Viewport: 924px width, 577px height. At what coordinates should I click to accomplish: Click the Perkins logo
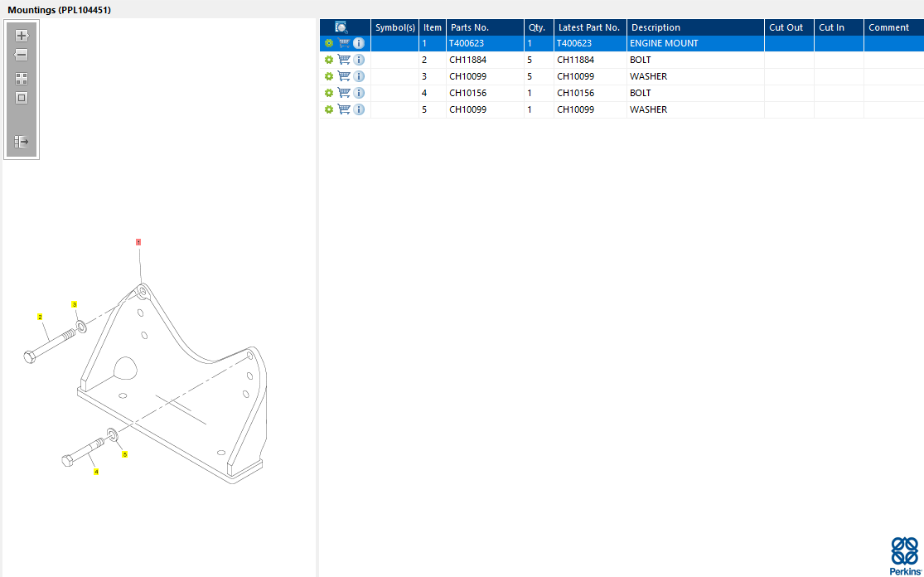(905, 555)
